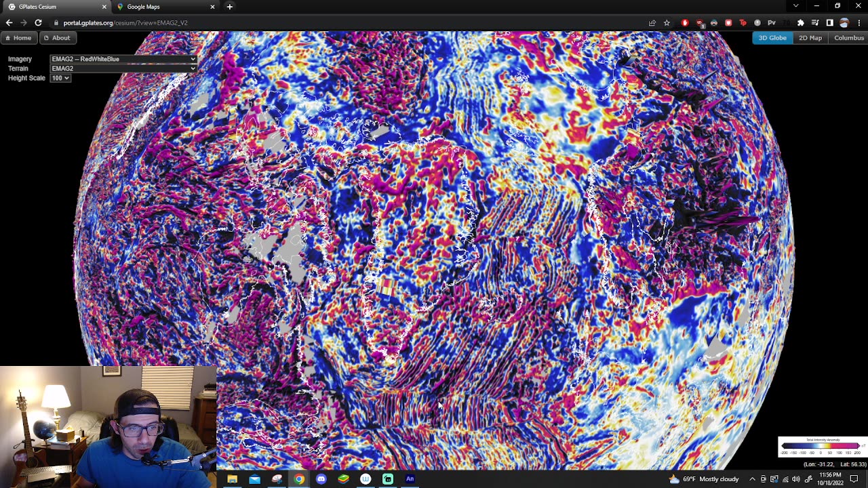The width and height of the screenshot is (868, 488).
Task: Switch to Columbus view
Action: click(849, 38)
